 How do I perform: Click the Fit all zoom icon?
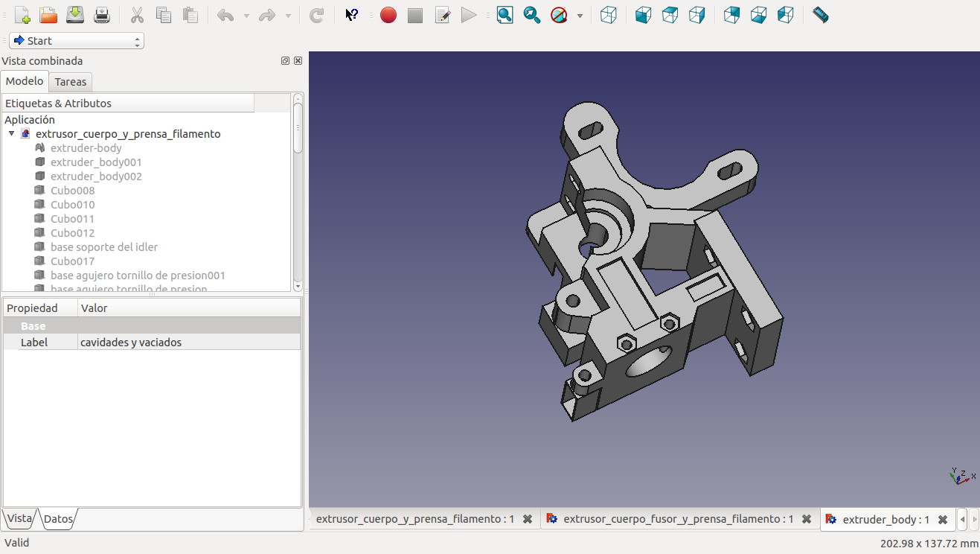click(x=505, y=15)
